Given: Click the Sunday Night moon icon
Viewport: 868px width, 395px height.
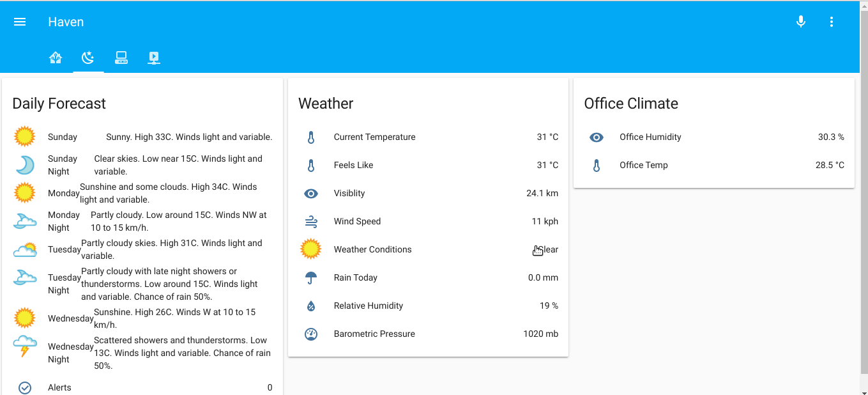Looking at the screenshot, I should click(x=25, y=165).
